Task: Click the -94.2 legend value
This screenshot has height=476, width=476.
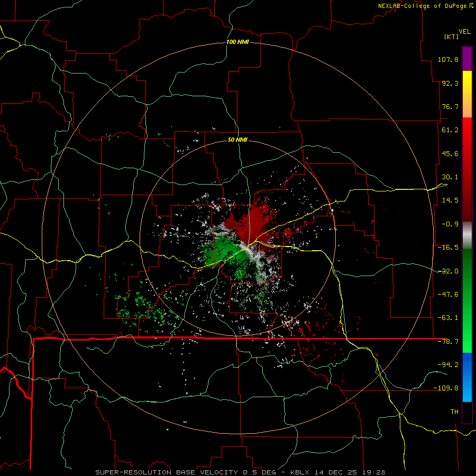Action: coord(448,365)
